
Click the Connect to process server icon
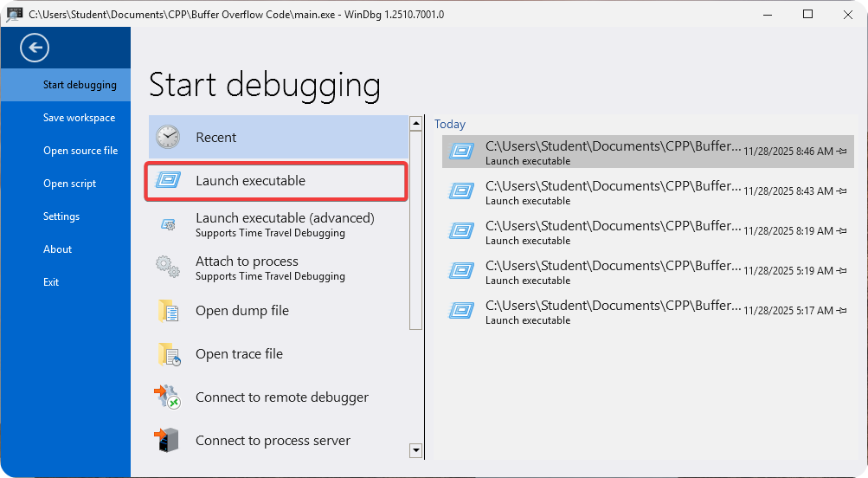168,441
